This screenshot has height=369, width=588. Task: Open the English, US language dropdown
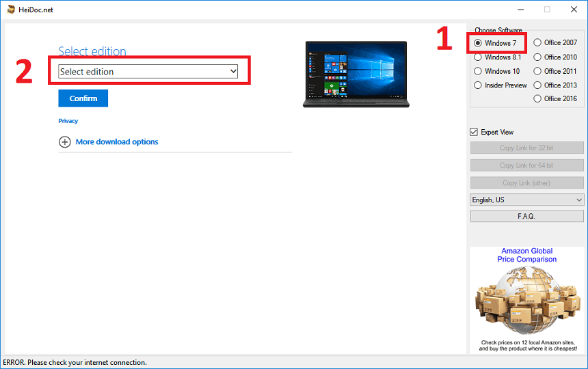coord(527,200)
